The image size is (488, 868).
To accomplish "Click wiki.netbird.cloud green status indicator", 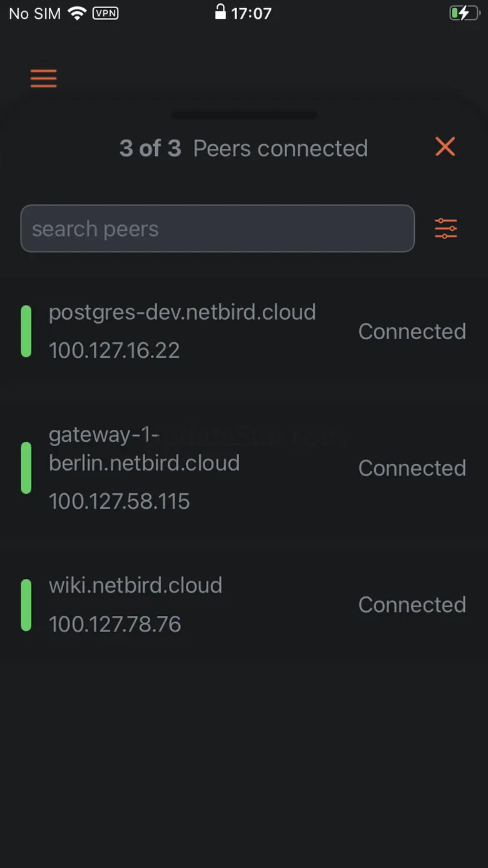I will tap(26, 605).
